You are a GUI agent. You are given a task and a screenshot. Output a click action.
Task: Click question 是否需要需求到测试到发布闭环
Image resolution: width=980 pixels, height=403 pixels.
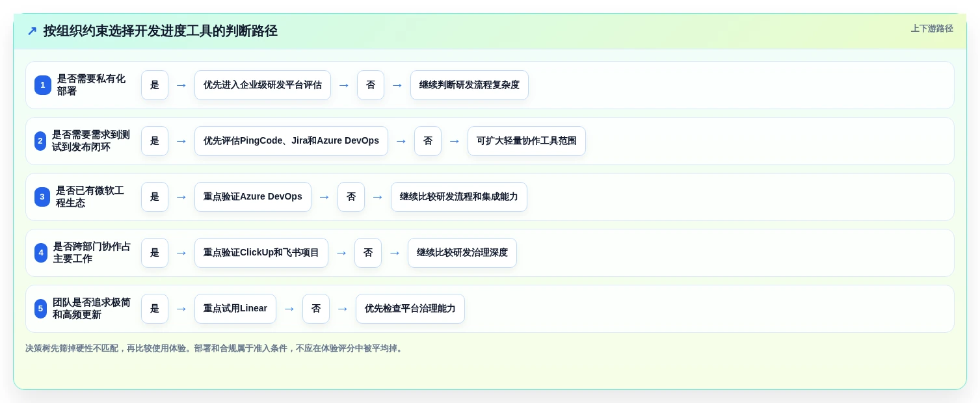tap(91, 141)
